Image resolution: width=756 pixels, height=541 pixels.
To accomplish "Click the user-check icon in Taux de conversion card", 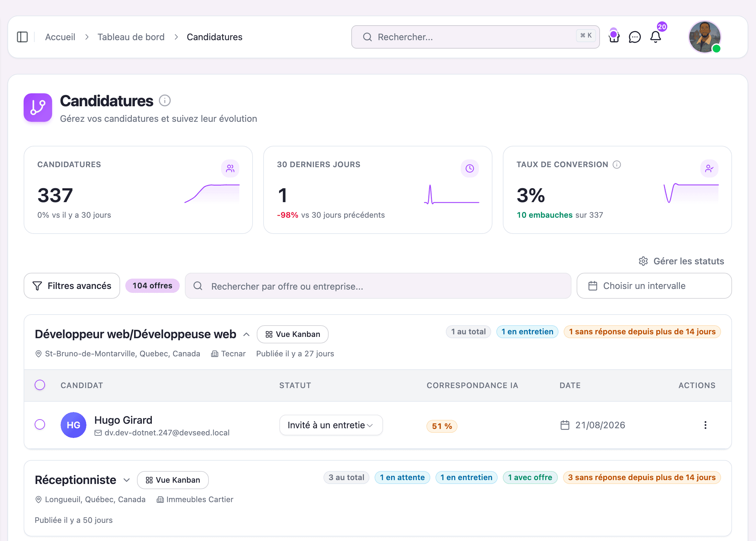I will (x=709, y=168).
